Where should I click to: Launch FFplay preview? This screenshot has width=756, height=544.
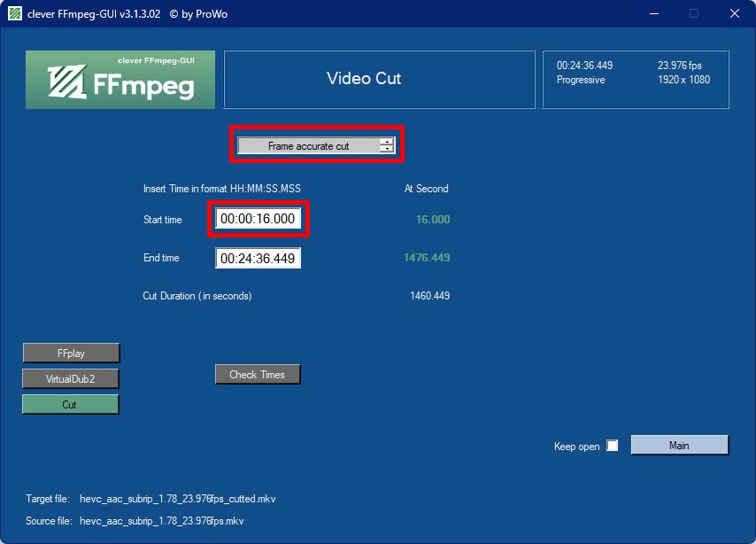coord(71,353)
